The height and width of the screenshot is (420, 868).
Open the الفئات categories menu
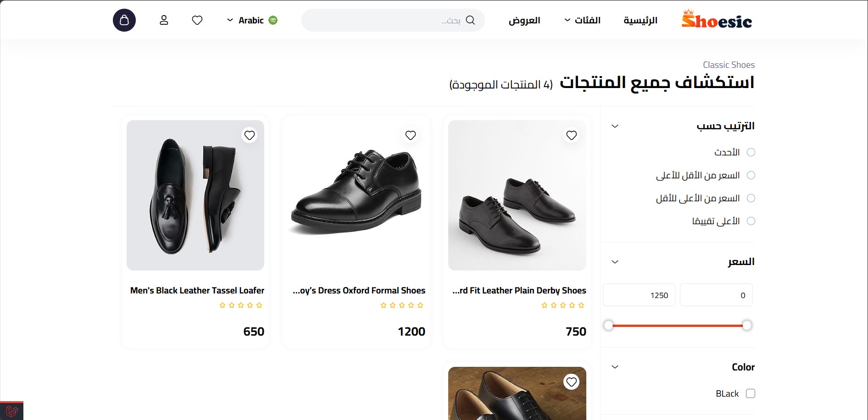pos(582,20)
